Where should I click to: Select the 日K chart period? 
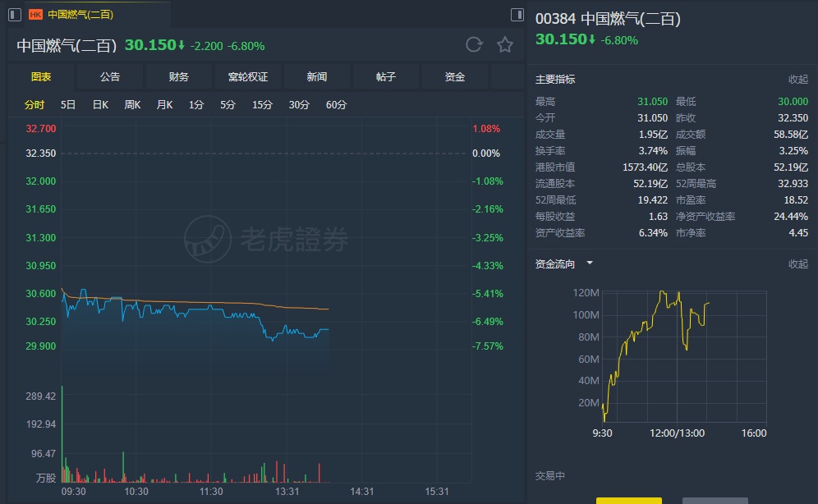pyautogui.click(x=100, y=105)
